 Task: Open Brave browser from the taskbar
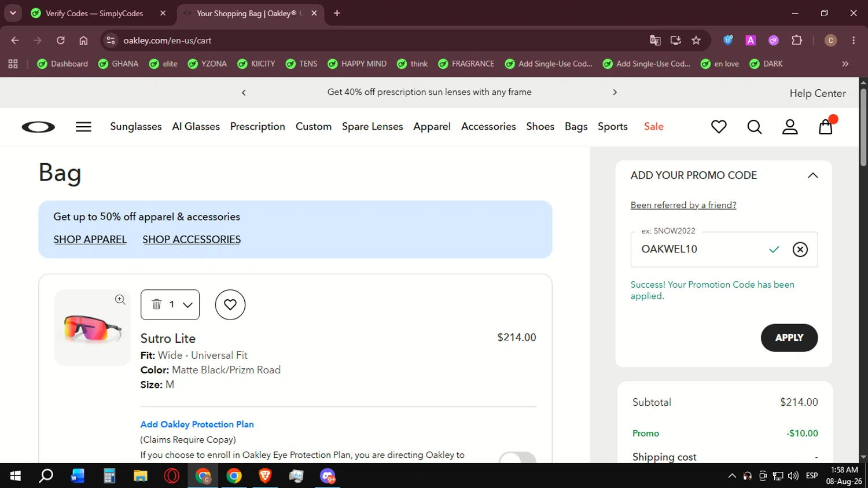[265, 476]
